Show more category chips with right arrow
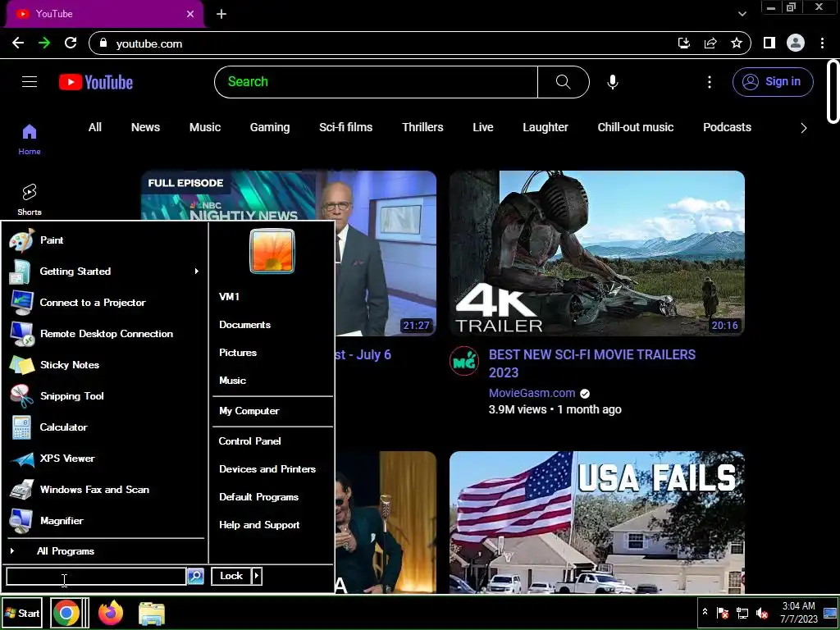840x630 pixels. click(804, 128)
